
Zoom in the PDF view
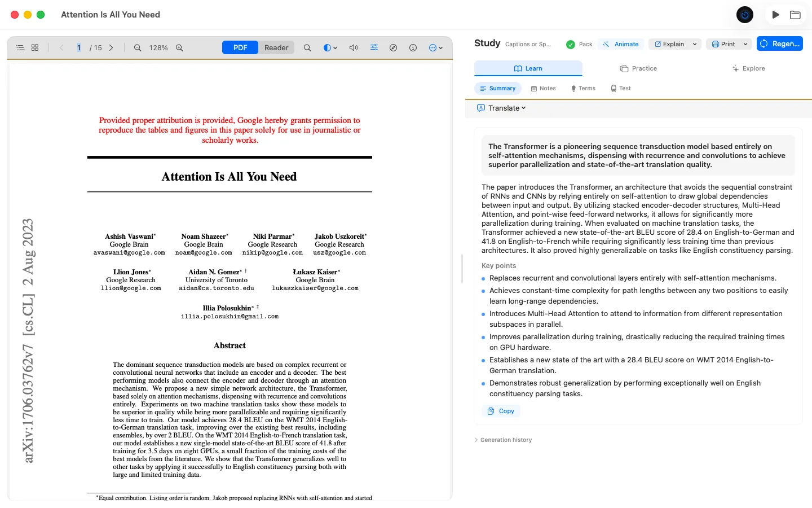(x=179, y=48)
